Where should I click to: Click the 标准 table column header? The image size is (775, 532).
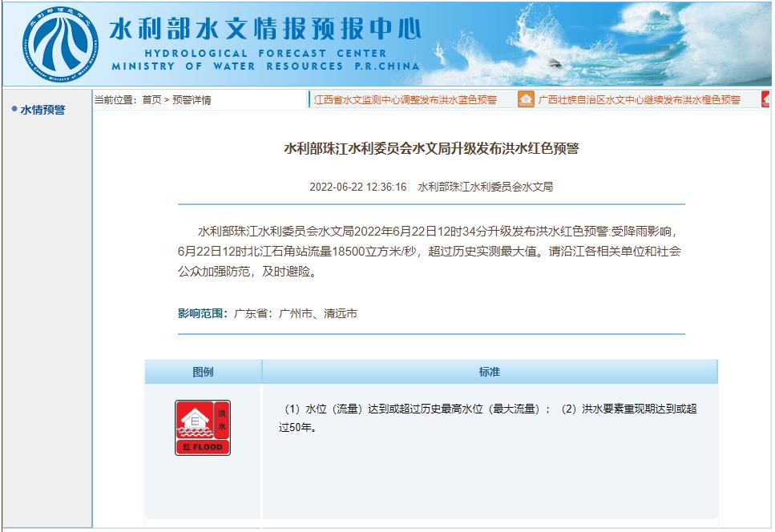490,372
